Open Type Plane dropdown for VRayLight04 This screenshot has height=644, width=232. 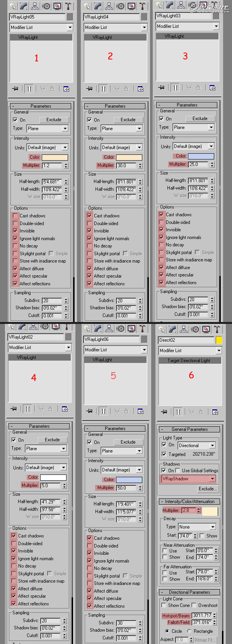click(122, 129)
